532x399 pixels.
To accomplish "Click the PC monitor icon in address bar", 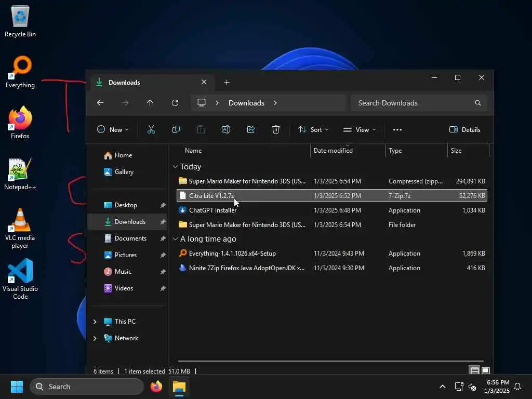I will (x=202, y=102).
